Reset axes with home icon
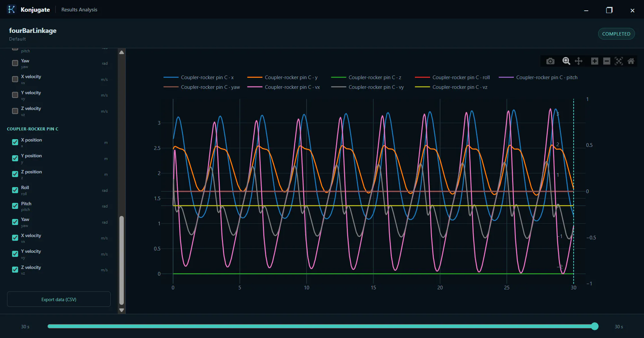 (x=631, y=61)
